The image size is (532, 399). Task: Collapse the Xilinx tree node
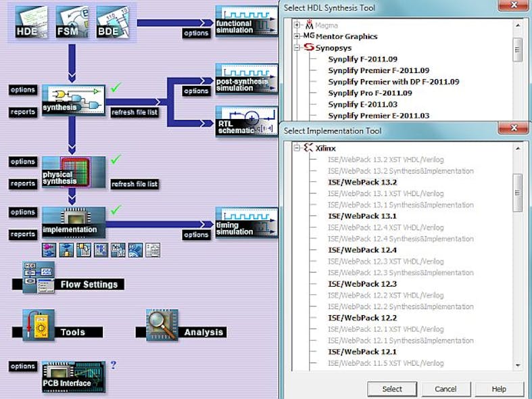pyautogui.click(x=297, y=148)
